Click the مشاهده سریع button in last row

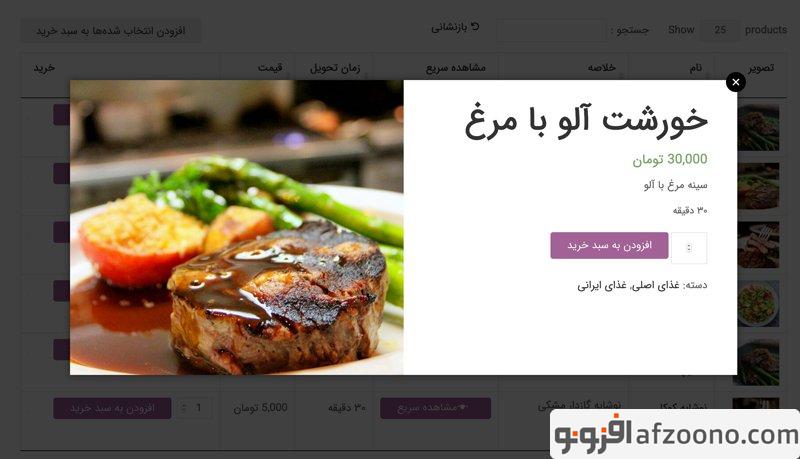(436, 408)
